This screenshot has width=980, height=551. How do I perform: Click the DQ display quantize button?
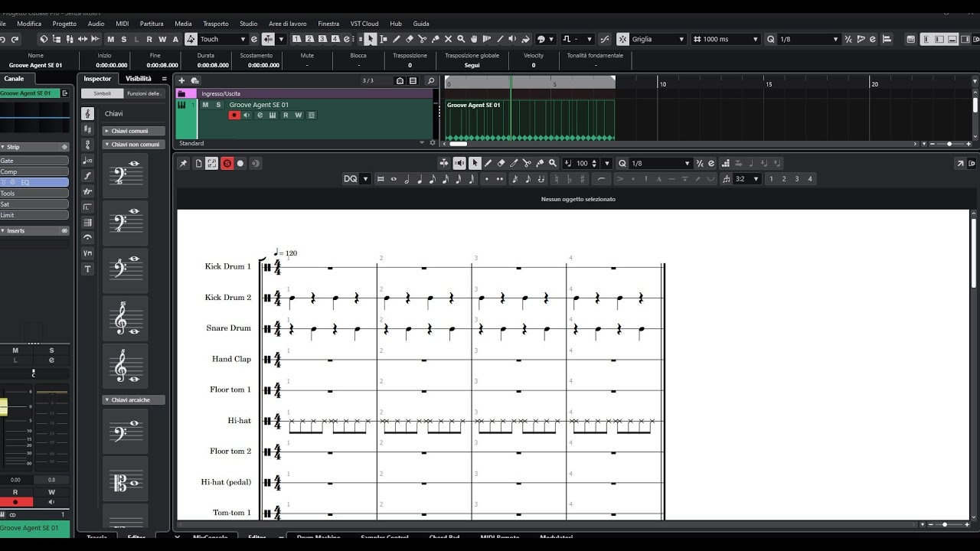[351, 179]
